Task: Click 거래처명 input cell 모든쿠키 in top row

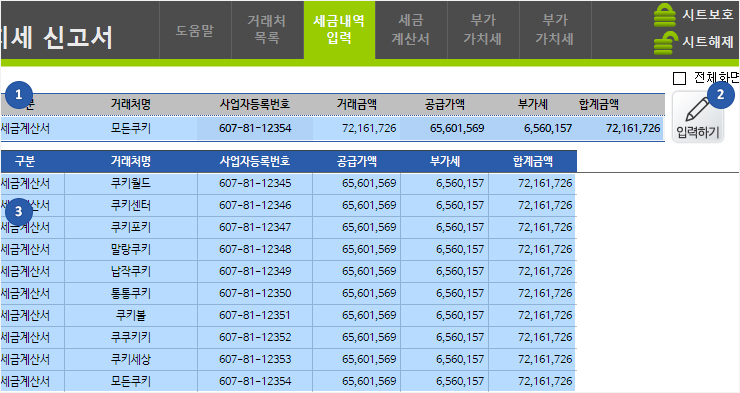Action: point(131,128)
